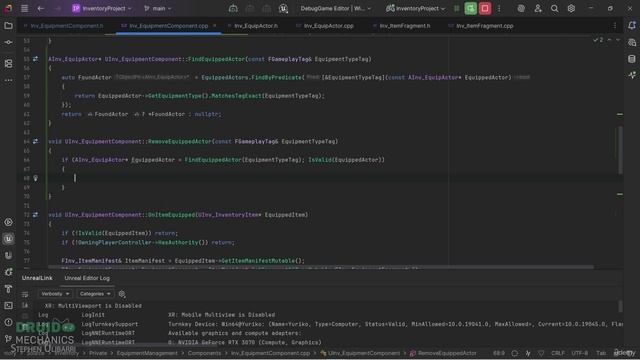Click the Unreal Engine status icon
Image resolution: width=640 pixels, height=360 pixels.
[283, 8]
